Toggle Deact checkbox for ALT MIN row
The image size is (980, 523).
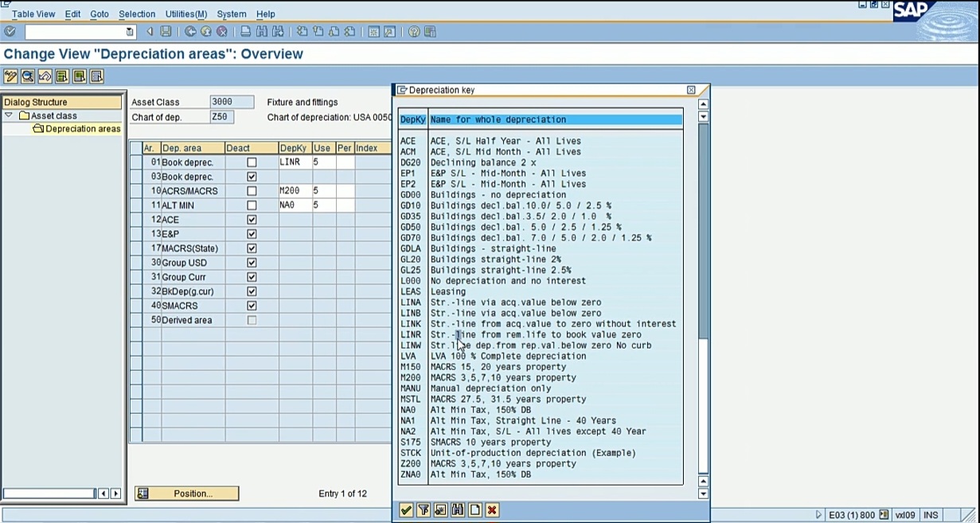(x=252, y=205)
